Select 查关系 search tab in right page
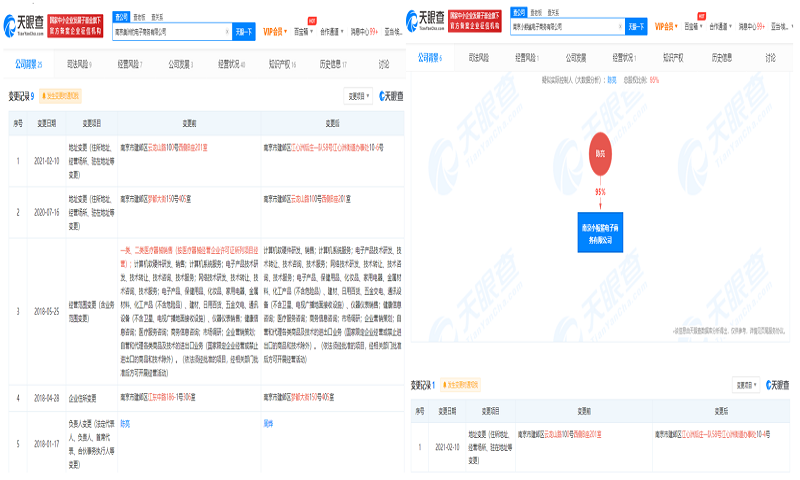Viewport: 800px width, 480px height. [x=554, y=12]
